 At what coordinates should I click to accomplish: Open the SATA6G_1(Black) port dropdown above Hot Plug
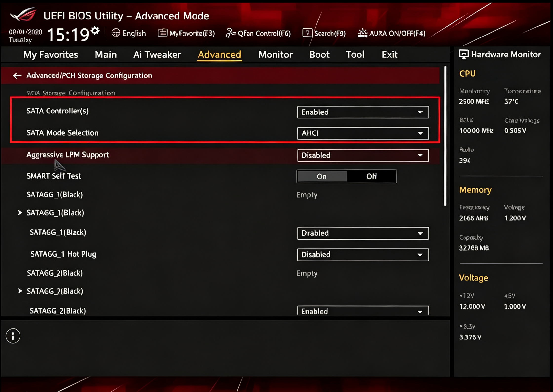coord(363,233)
